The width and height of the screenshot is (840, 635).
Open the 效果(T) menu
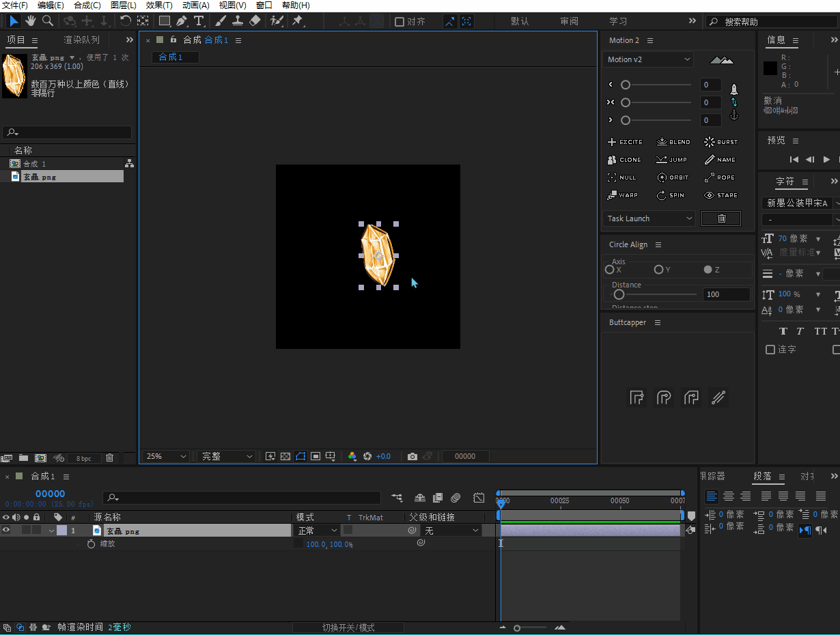click(x=159, y=5)
